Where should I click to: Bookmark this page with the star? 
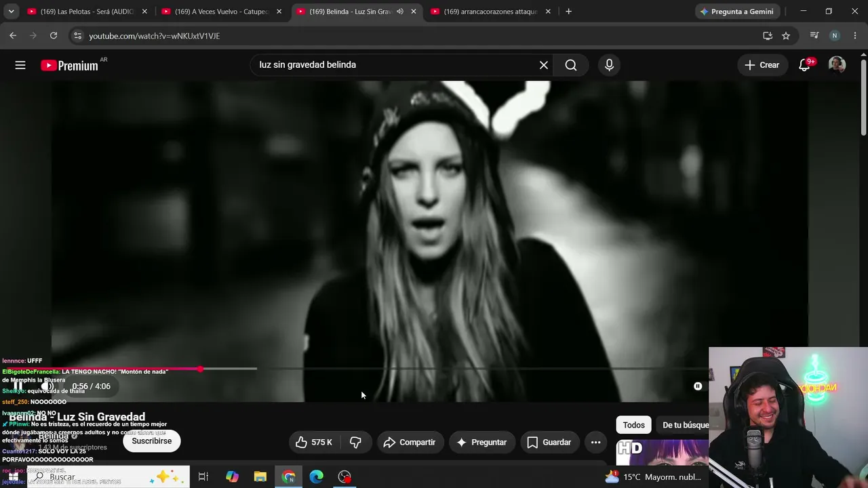(786, 36)
